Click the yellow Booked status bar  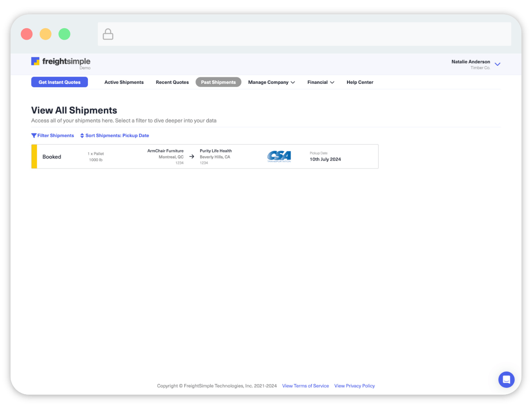pos(34,157)
